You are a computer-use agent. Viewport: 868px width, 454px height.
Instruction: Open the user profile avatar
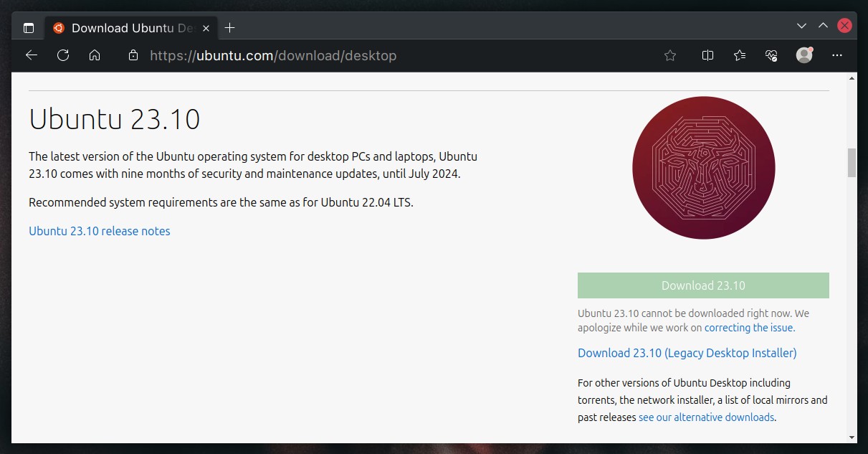coord(804,55)
